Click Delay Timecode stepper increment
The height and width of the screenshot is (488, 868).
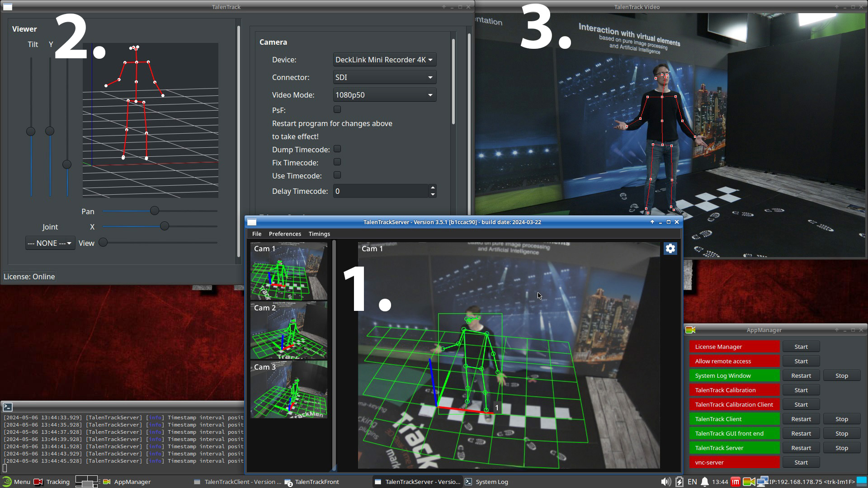tap(432, 187)
